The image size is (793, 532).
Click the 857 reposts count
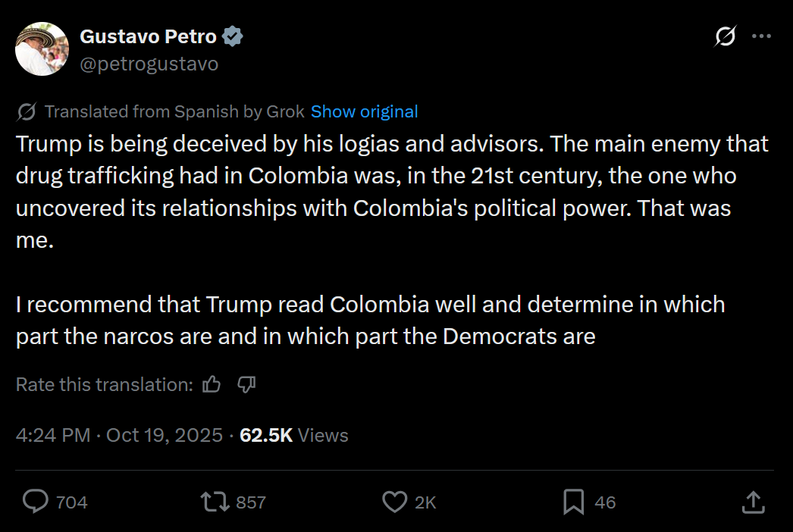click(251, 502)
